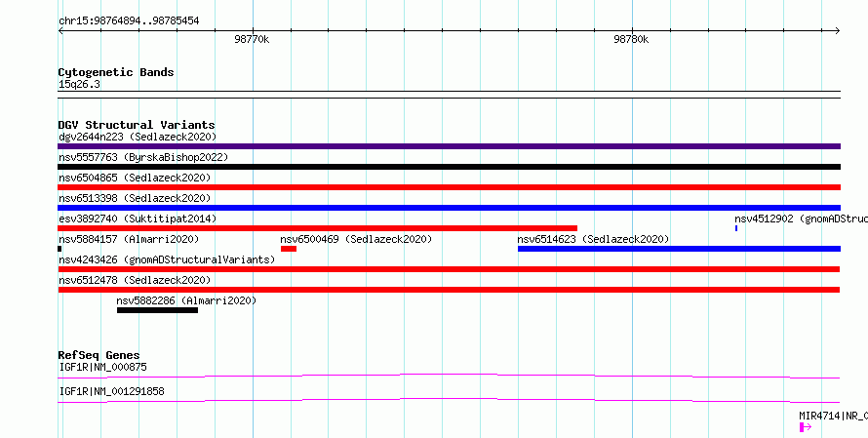Open the nsv6513398 blue variant bar
Viewport: 868px width, 438px height.
point(449,208)
